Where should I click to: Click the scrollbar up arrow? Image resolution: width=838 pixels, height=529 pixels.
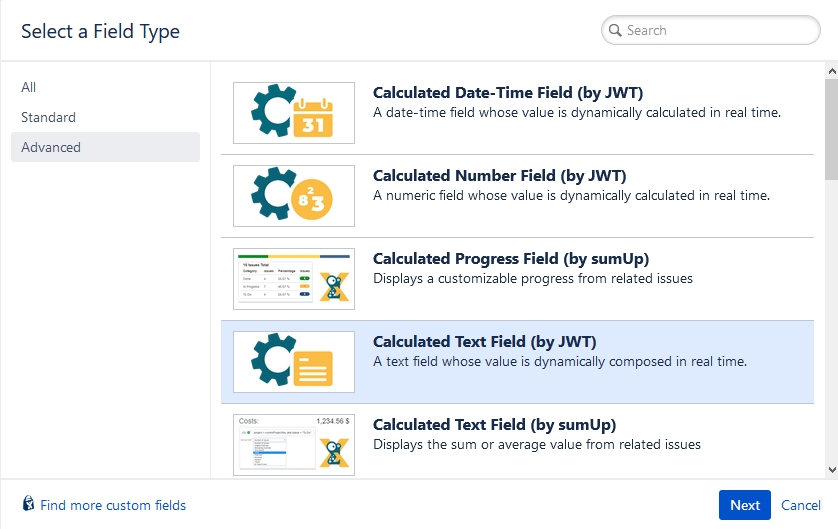[831, 70]
